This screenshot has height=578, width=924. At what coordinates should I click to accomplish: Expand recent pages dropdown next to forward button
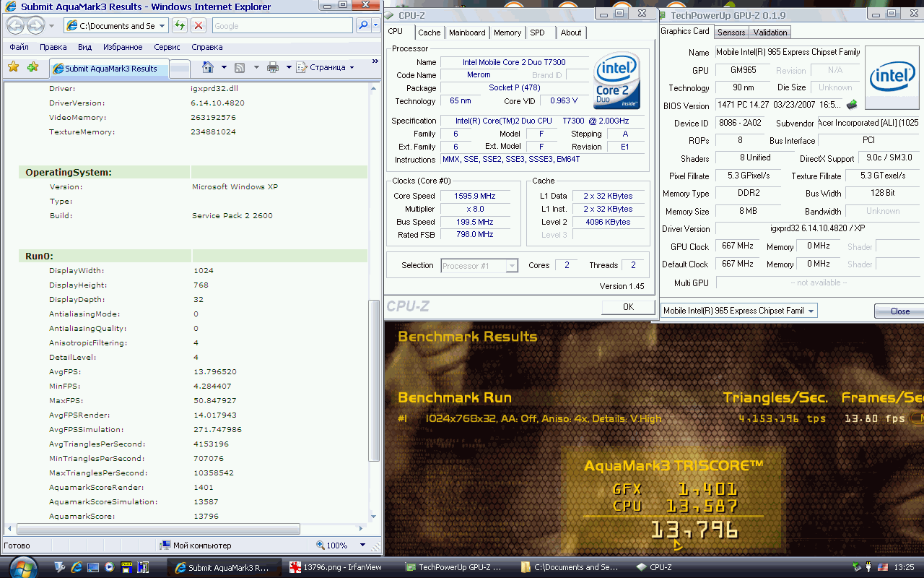click(51, 26)
